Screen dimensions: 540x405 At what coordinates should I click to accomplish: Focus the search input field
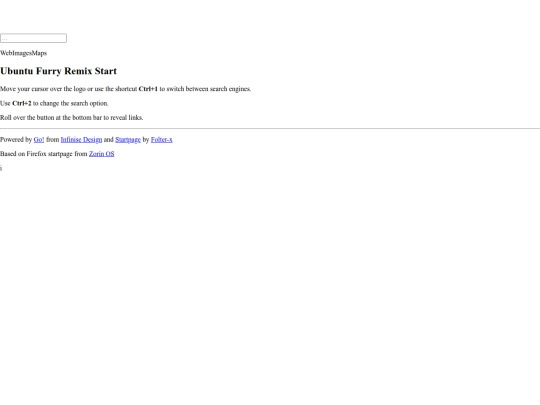pos(33,38)
